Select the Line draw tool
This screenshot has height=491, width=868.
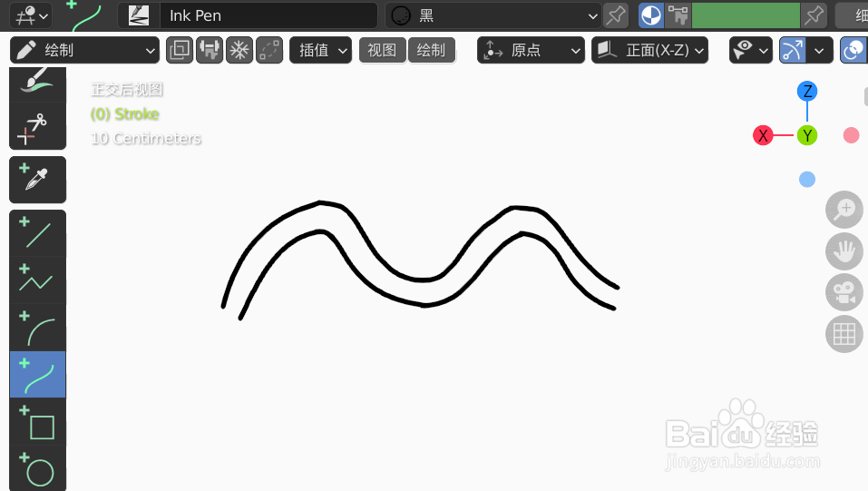pyautogui.click(x=38, y=233)
